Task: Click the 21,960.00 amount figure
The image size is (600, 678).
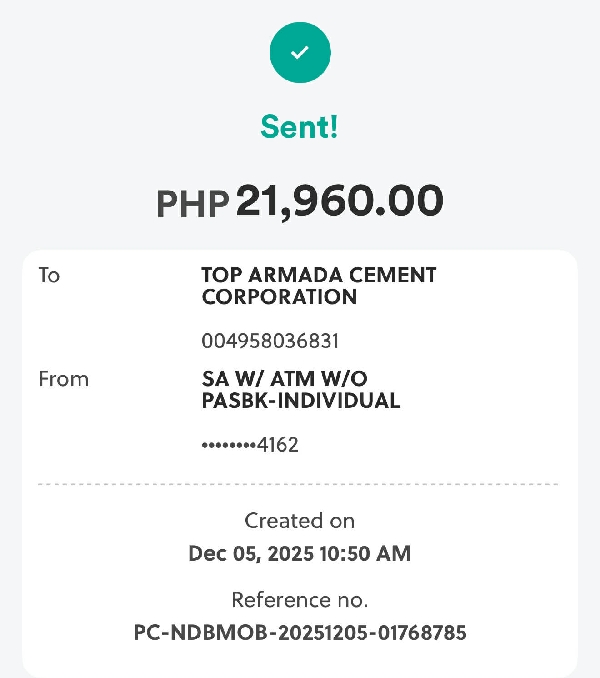Action: 340,202
